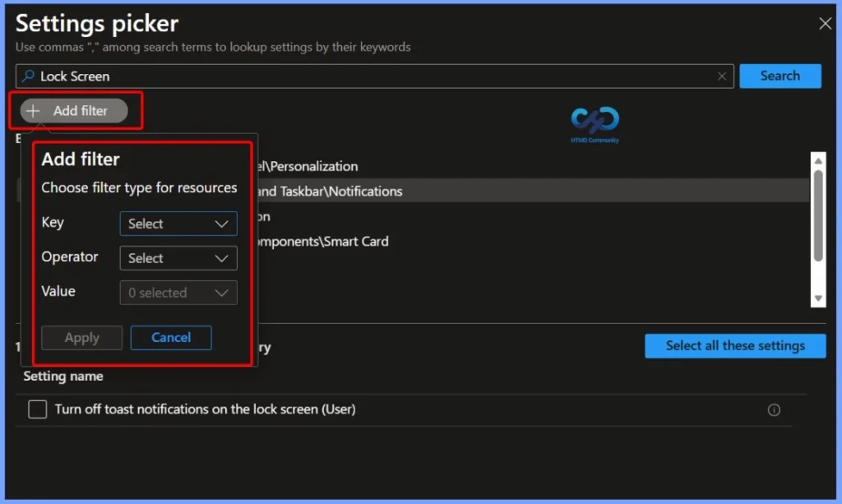The height and width of the screenshot is (504, 842).
Task: Close the Settings picker with the X icon
Action: tap(825, 23)
